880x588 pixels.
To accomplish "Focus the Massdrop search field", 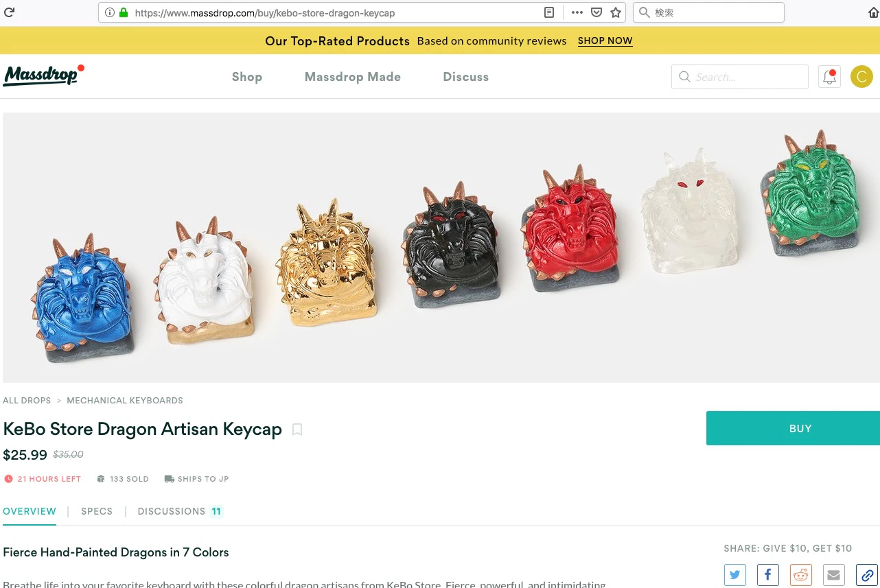I will coord(740,77).
